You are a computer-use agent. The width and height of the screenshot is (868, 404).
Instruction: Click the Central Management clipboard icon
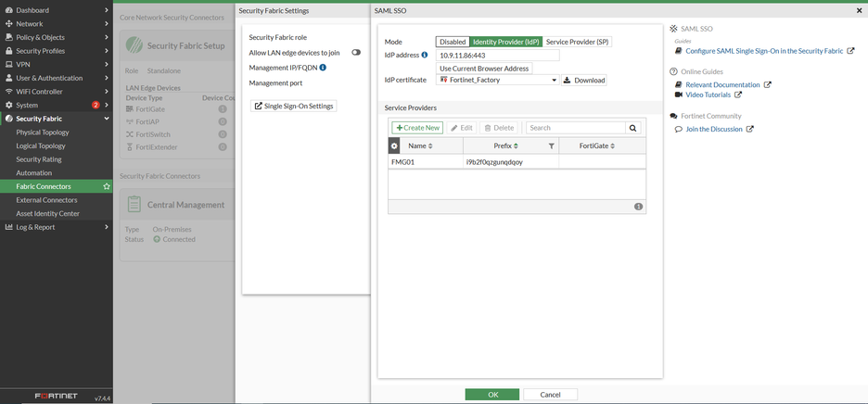tap(134, 204)
